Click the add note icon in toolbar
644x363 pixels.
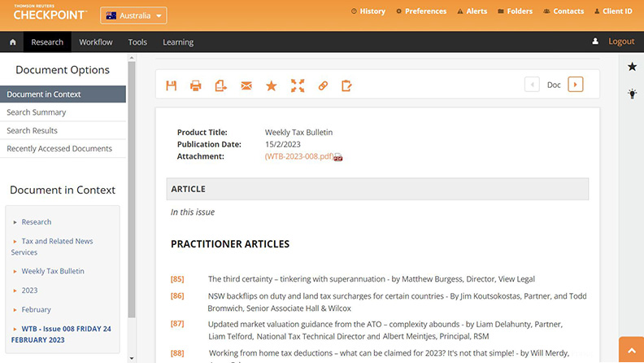point(347,85)
